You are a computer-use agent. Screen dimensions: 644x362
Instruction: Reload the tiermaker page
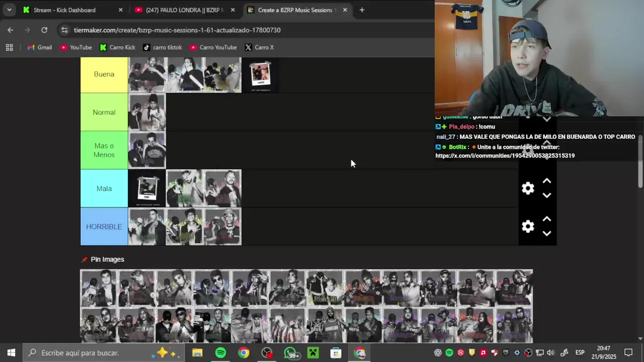coord(44,30)
